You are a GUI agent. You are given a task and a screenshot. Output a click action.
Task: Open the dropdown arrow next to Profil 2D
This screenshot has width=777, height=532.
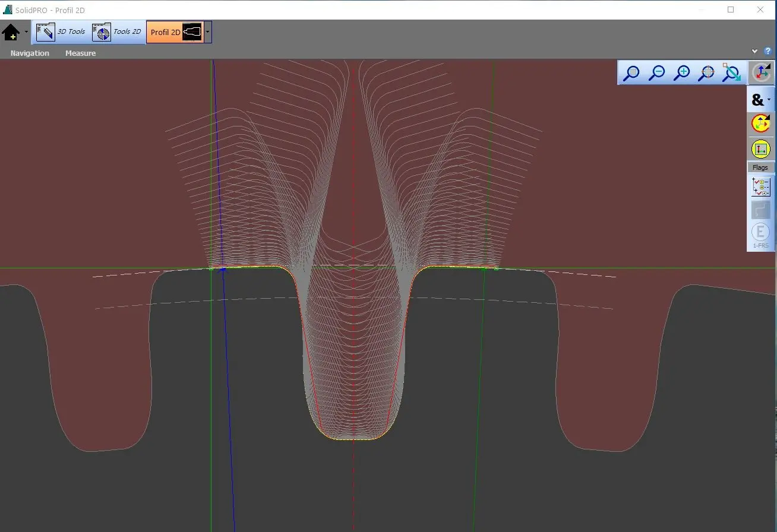coord(207,32)
